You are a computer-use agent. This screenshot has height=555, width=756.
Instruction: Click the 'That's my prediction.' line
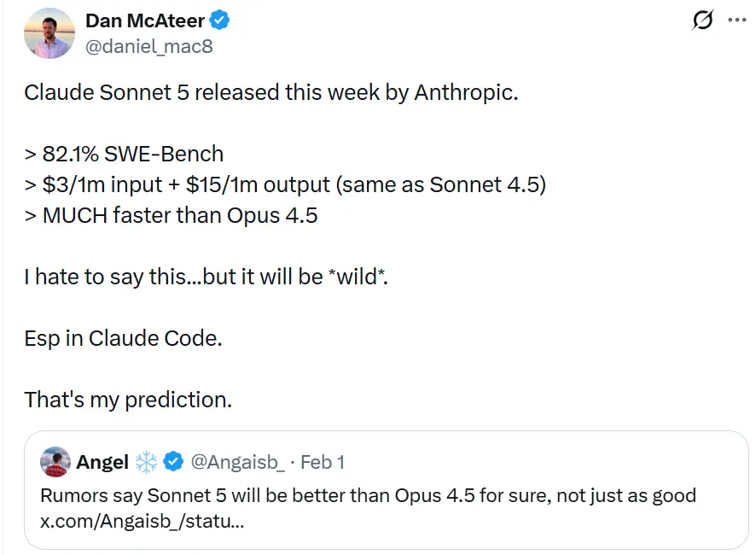pos(128,399)
